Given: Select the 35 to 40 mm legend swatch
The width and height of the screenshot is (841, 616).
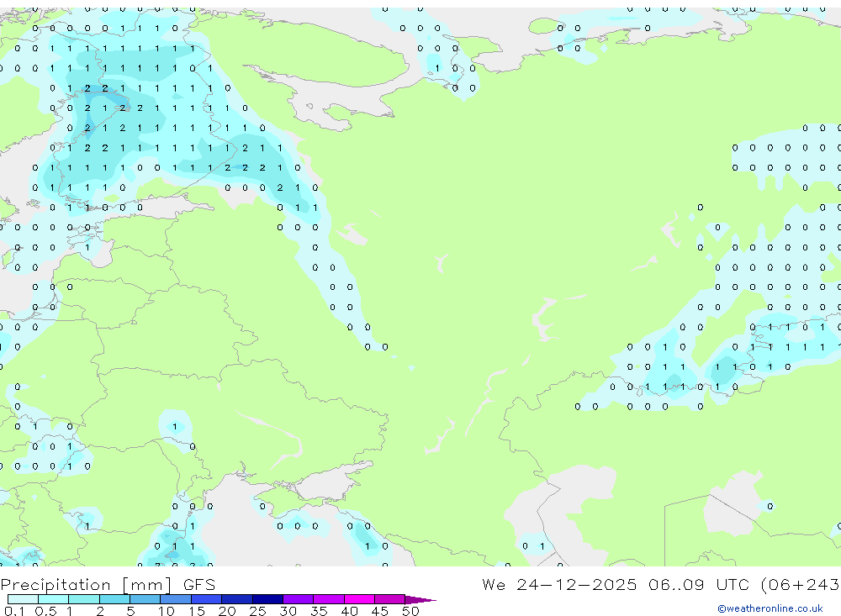Looking at the screenshot, I should click(329, 599).
